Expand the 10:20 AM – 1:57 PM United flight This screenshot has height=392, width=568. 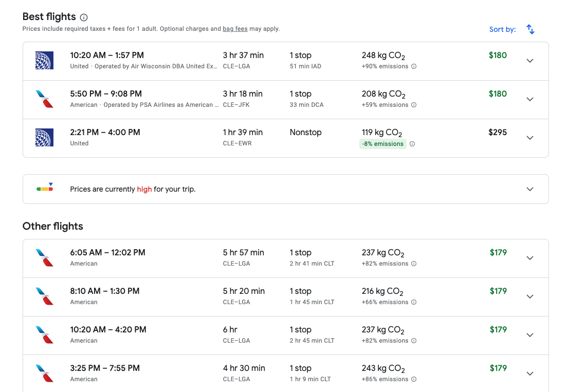coord(530,61)
